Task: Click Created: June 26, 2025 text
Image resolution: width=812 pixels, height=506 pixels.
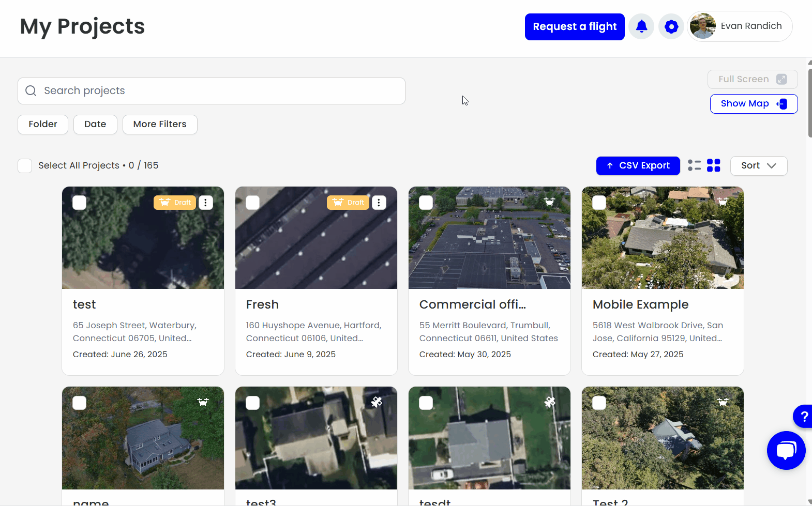Action: (120, 355)
